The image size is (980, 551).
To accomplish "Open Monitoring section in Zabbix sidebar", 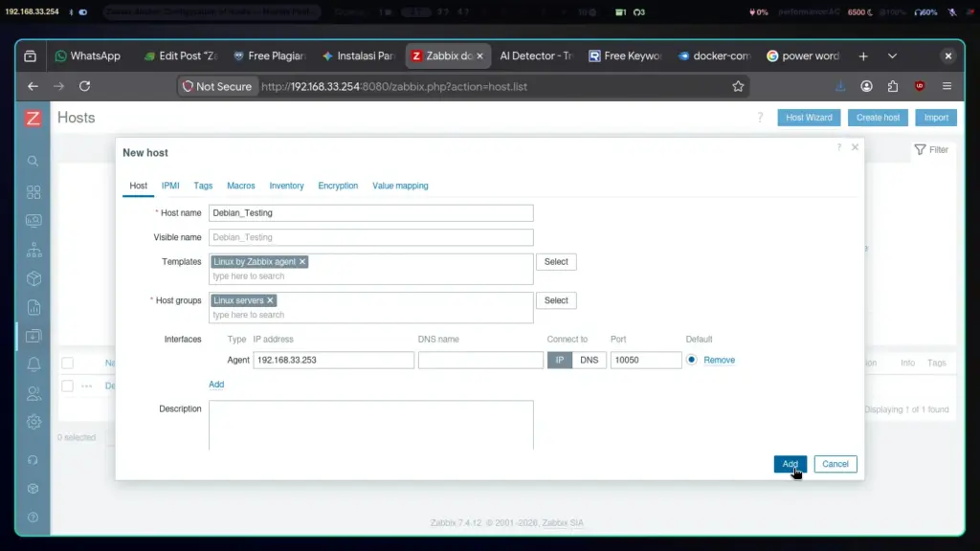I will click(33, 221).
